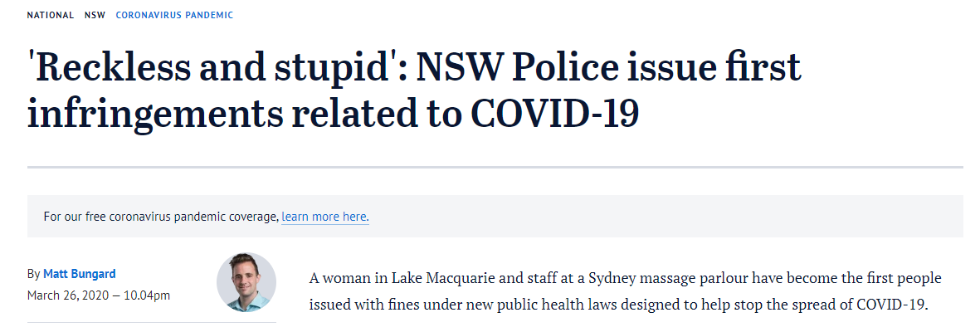Viewport: 980px width, 332px height.
Task: Click the horizontal divider below the headline
Action: (495, 167)
